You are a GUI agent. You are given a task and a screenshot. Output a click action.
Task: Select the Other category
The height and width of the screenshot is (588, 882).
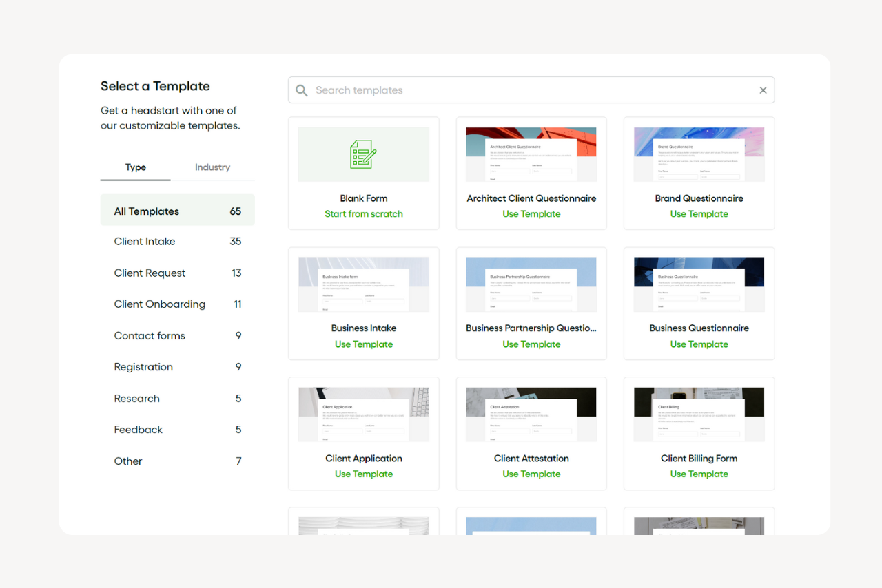tap(178, 461)
